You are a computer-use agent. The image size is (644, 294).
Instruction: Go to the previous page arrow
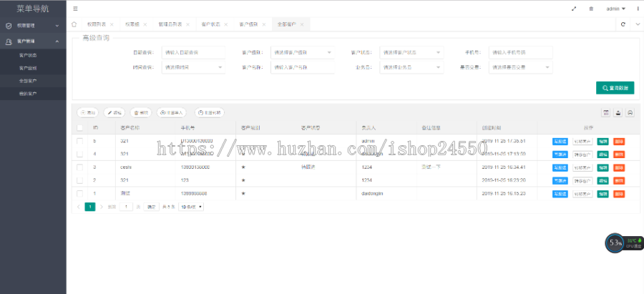tap(79, 207)
